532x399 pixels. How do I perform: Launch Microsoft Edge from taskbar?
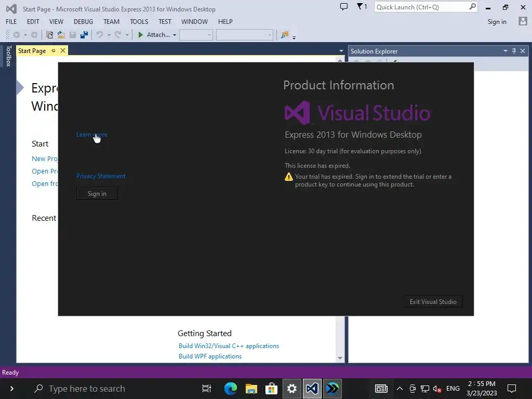[231, 388]
